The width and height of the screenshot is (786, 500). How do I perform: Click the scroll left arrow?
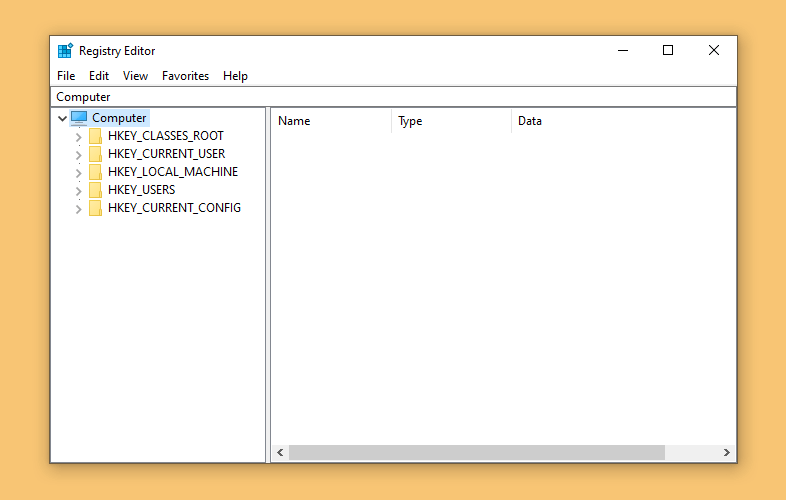coord(280,452)
